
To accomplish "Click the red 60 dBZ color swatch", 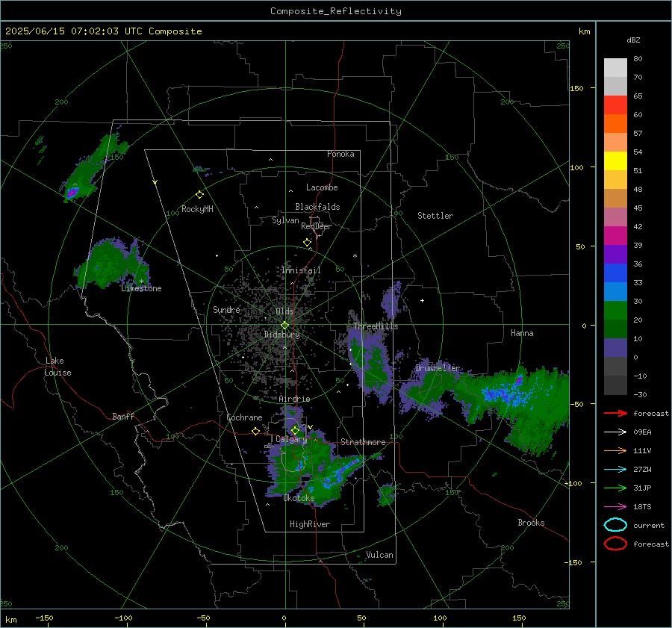I will 615,105.
